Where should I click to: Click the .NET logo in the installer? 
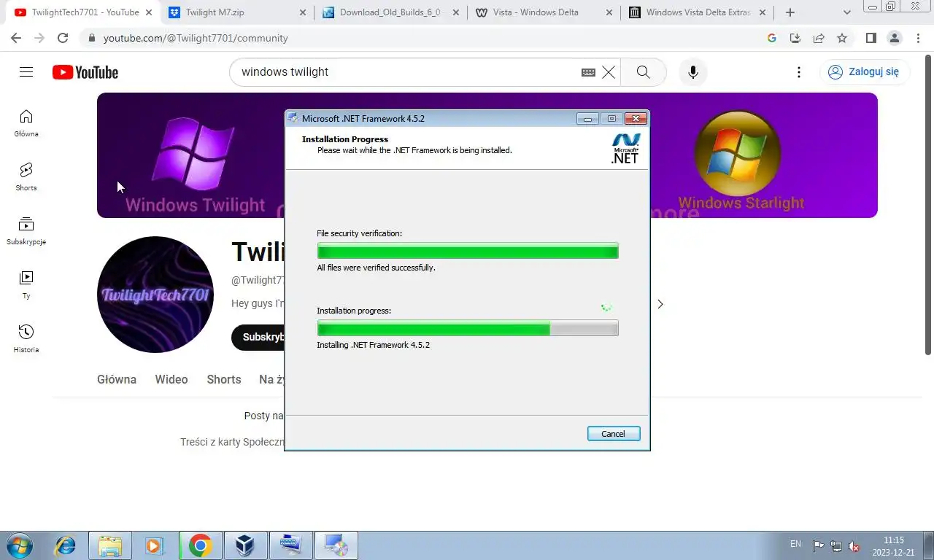625,148
